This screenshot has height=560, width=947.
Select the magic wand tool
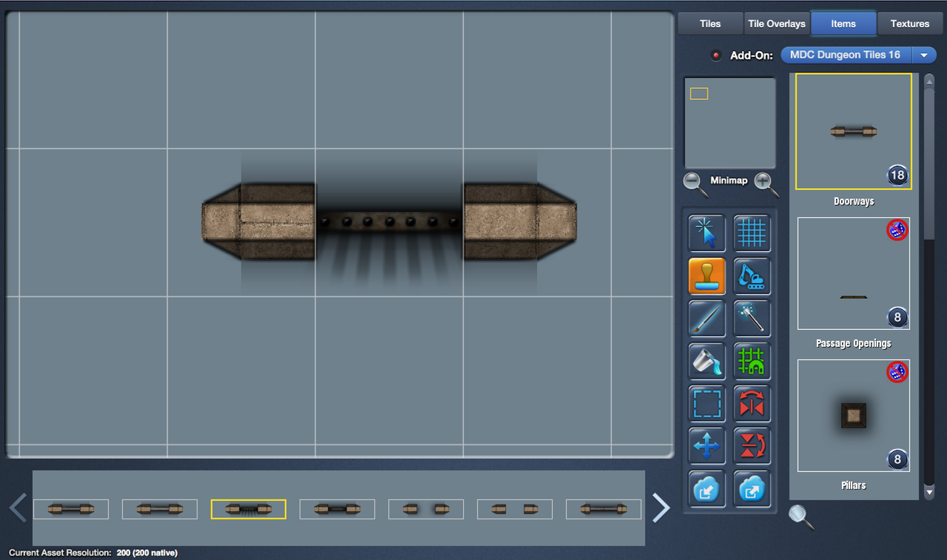(752, 319)
